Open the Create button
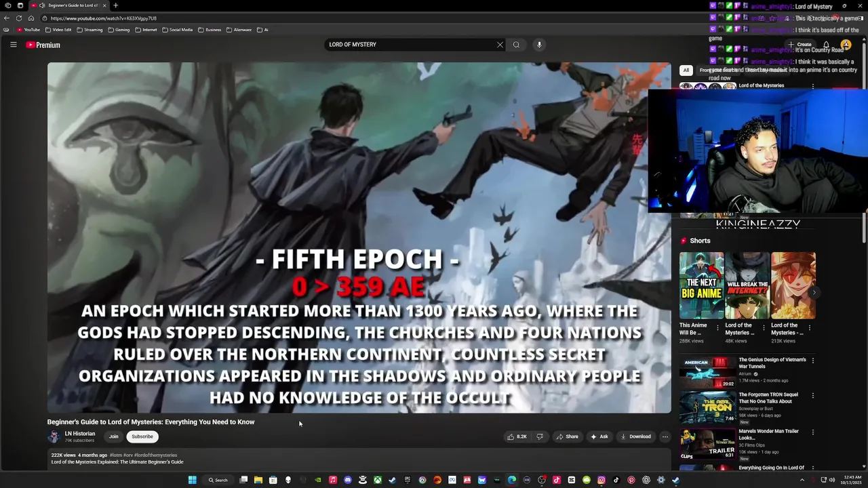 pos(800,45)
